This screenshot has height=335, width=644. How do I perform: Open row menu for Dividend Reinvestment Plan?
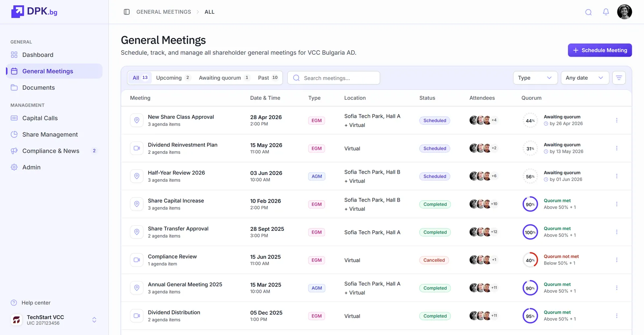tap(617, 148)
